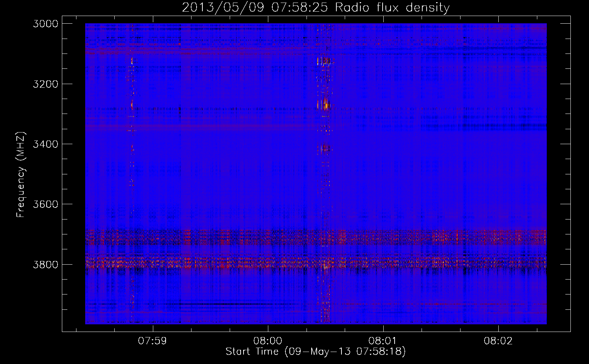This screenshot has width=589, height=364.
Task: Click the 3600 frequency axis label
Action: (x=46, y=204)
